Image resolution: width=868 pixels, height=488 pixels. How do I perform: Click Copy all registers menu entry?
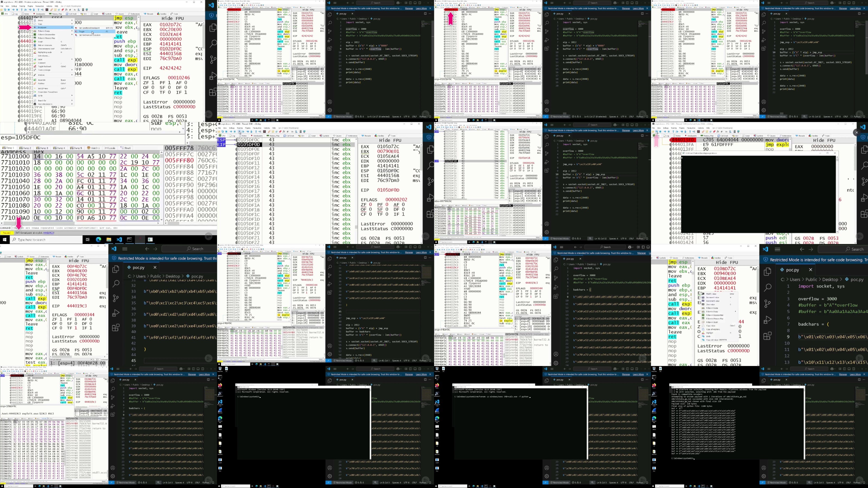point(720,330)
